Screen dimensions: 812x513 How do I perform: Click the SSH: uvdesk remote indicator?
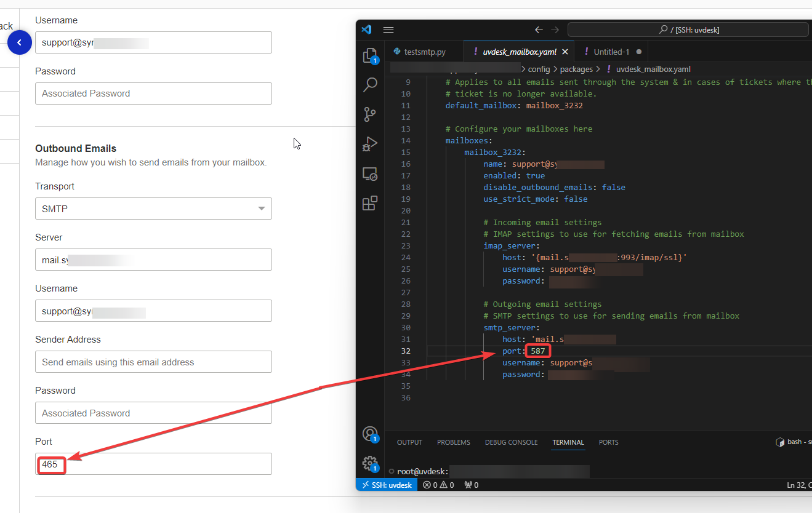(x=386, y=485)
